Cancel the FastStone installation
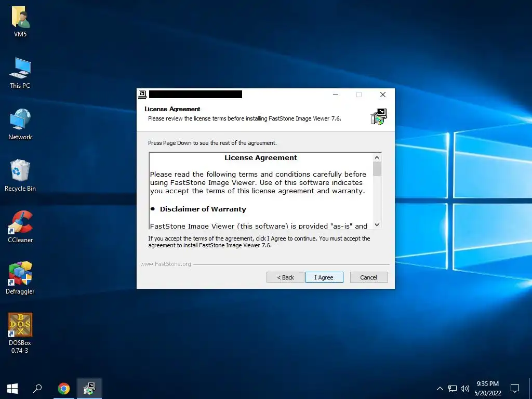Image resolution: width=532 pixels, height=399 pixels. [x=369, y=277]
